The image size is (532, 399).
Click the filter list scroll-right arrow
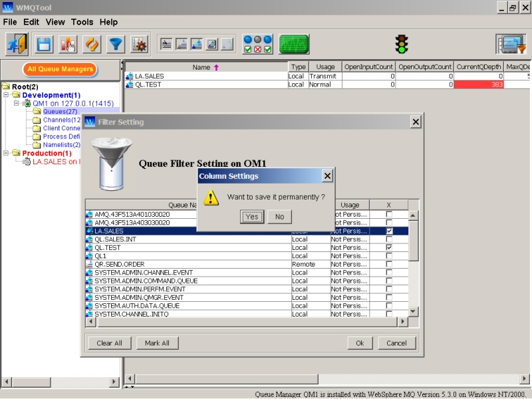point(403,321)
